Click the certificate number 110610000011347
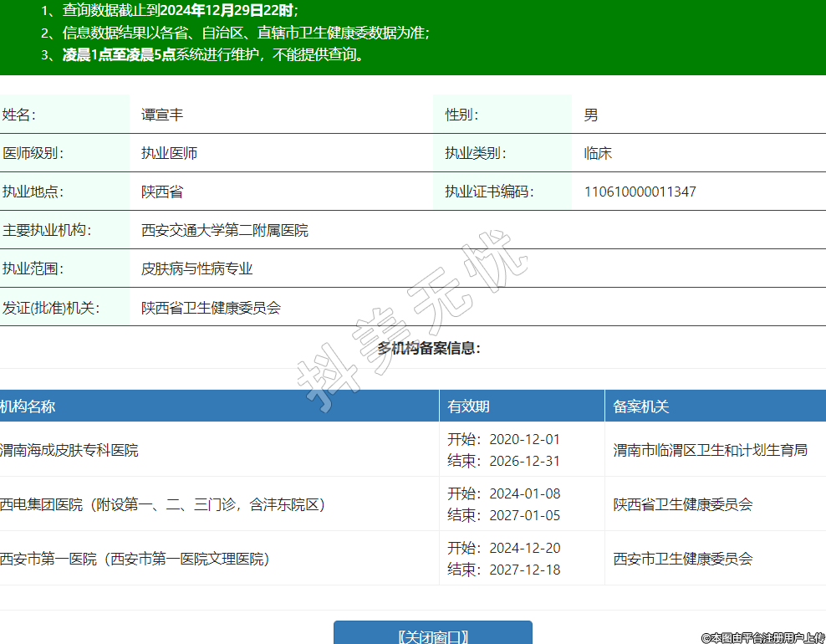Image resolution: width=826 pixels, height=644 pixels. [x=640, y=192]
